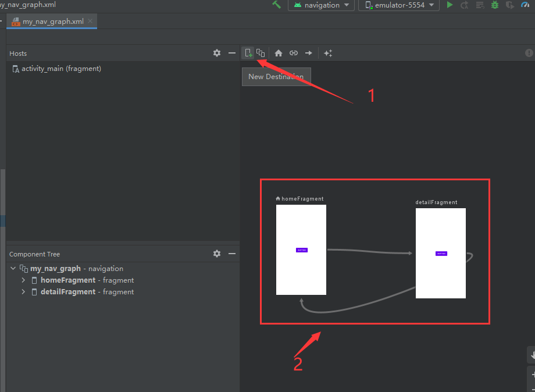Image resolution: width=535 pixels, height=392 pixels.
Task: Click the homeFragment label in the graph
Action: (x=302, y=199)
